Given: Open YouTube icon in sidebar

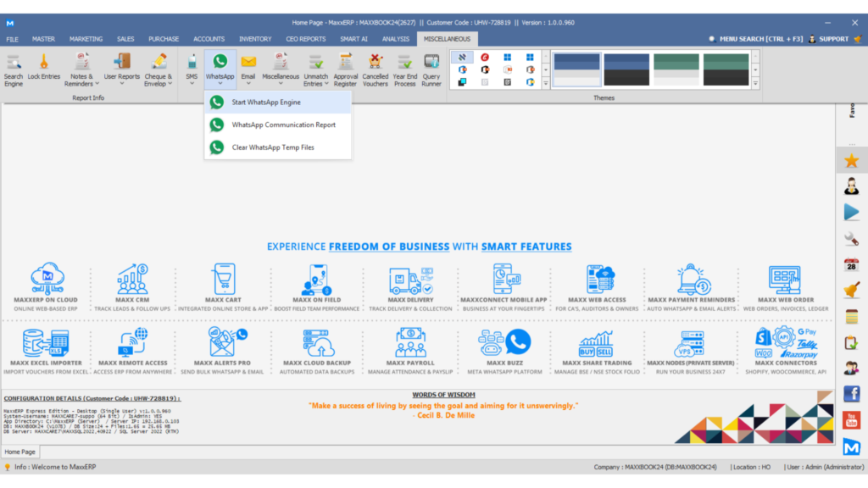Looking at the screenshot, I should coord(851,420).
